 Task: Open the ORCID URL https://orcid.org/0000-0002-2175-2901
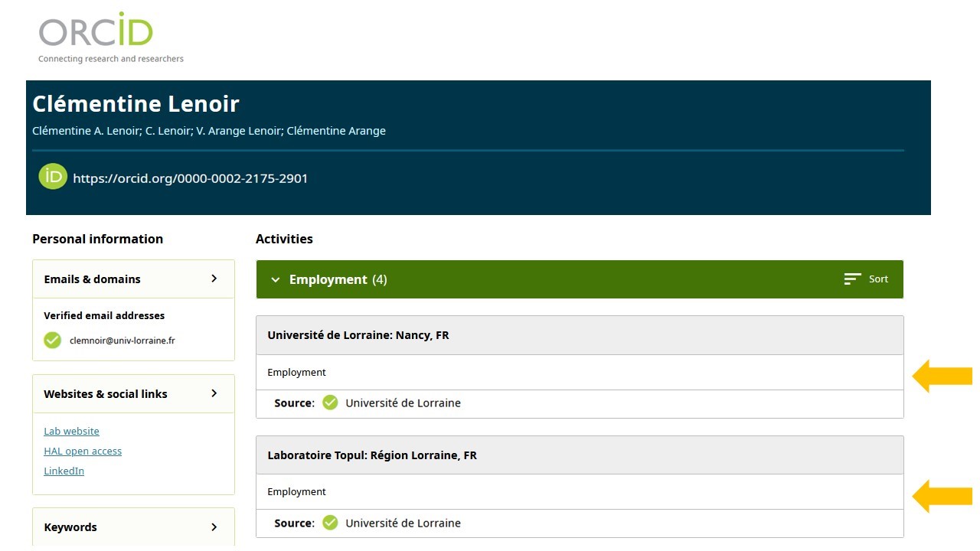point(190,178)
